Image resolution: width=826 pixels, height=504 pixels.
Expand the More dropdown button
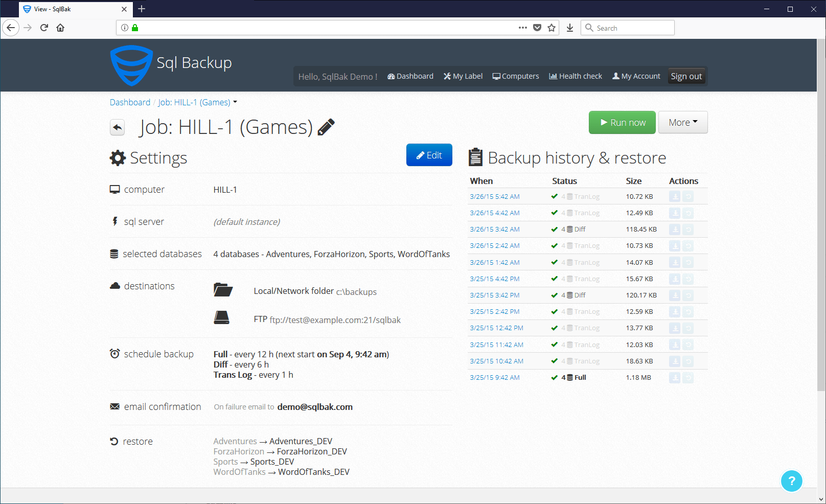click(x=683, y=122)
